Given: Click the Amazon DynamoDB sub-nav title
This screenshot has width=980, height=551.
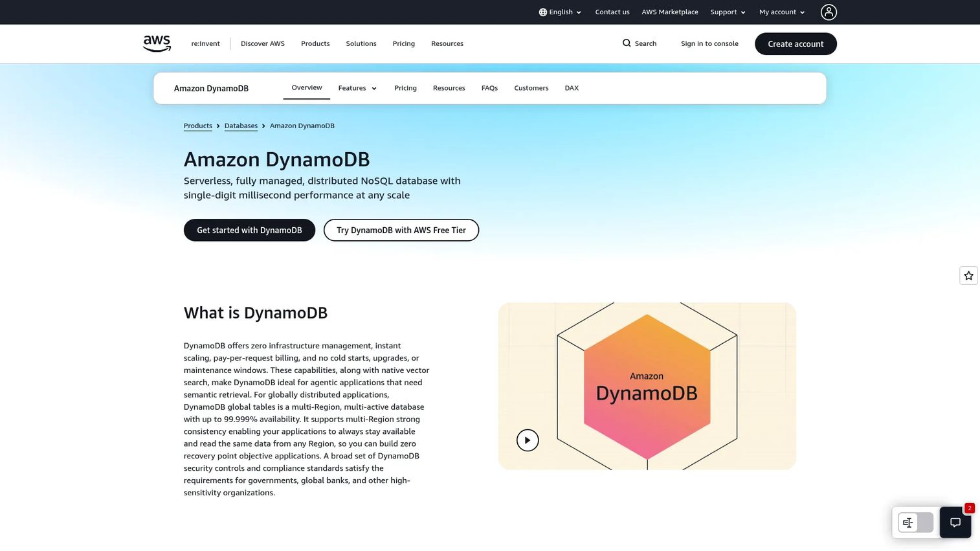Looking at the screenshot, I should point(211,89).
